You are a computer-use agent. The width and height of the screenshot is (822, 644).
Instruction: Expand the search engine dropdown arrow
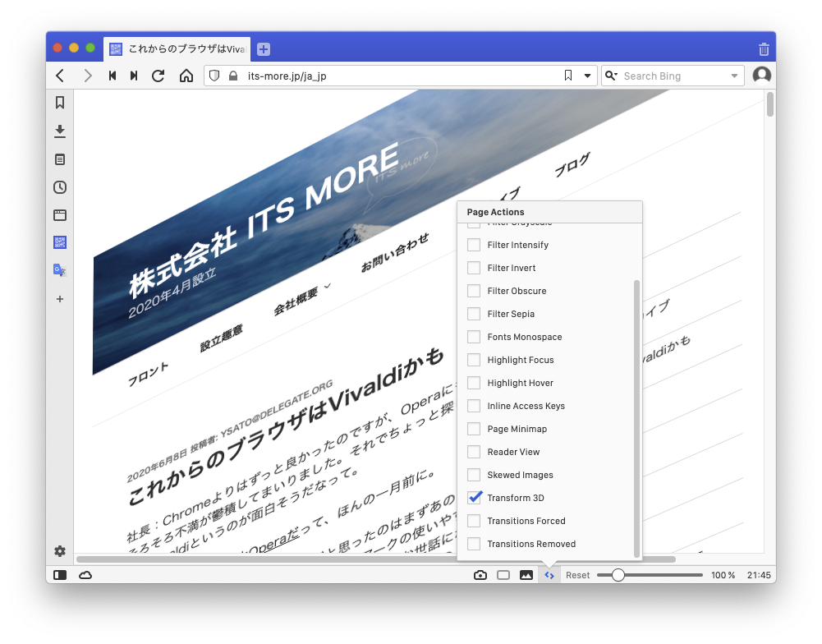click(734, 76)
